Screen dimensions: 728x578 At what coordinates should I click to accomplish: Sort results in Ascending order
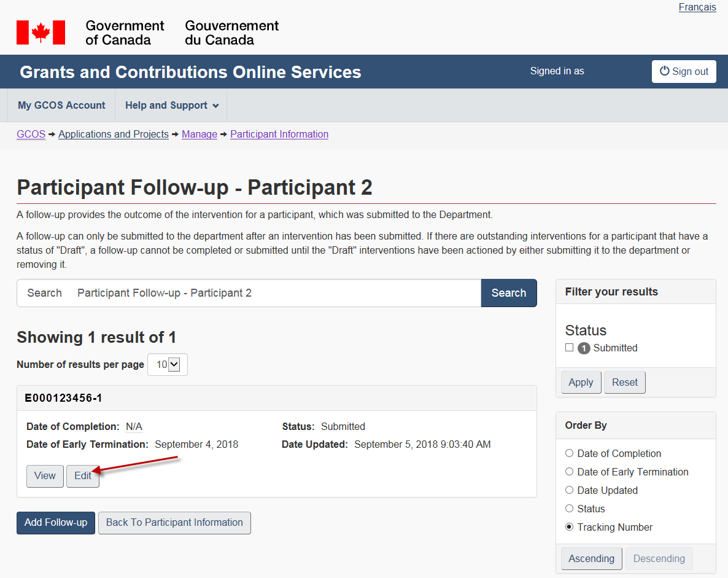coord(591,558)
